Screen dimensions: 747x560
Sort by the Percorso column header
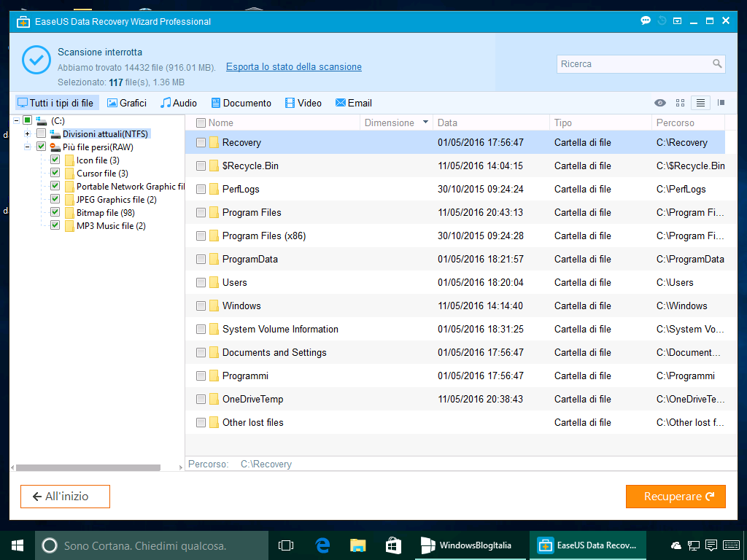(689, 122)
